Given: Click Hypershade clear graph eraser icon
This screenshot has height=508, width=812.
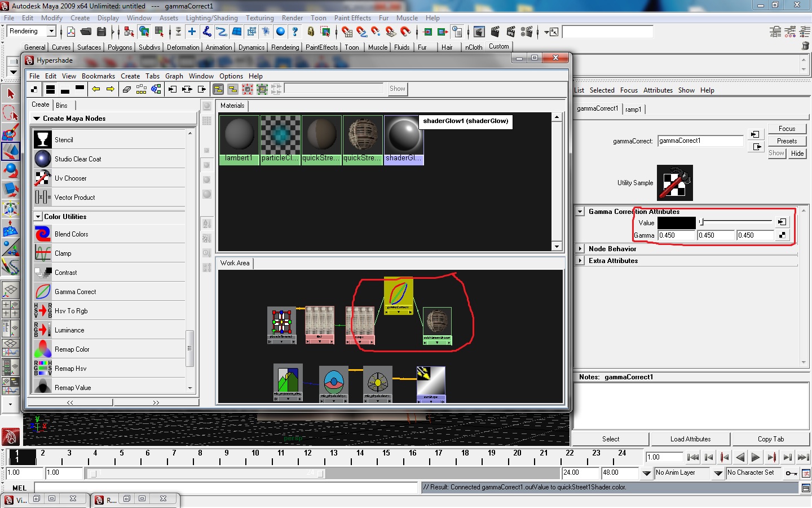Looking at the screenshot, I should 127,89.
